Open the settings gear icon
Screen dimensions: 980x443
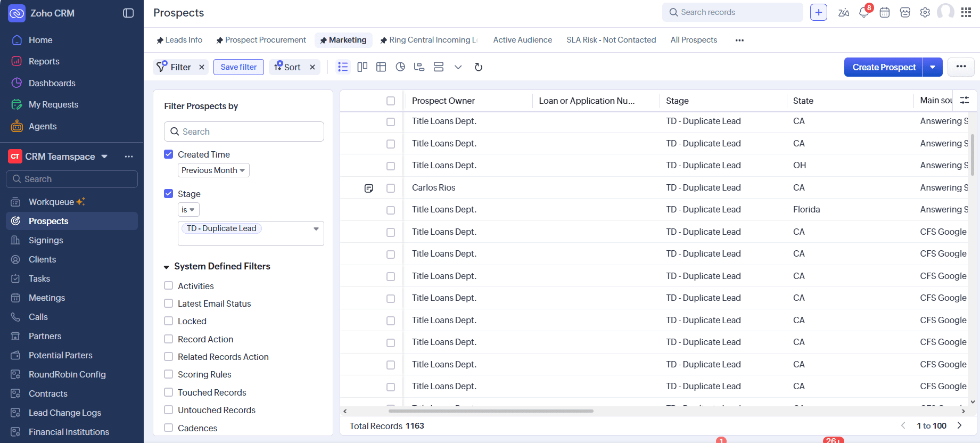point(925,12)
